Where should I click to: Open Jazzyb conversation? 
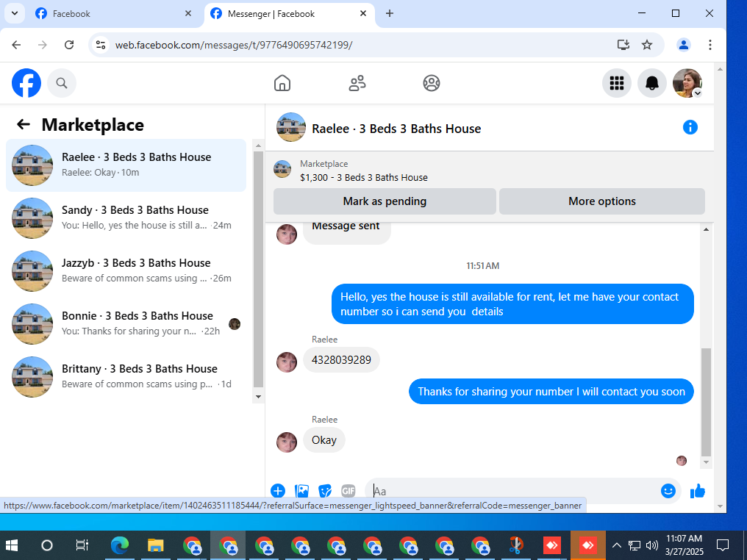click(x=126, y=271)
